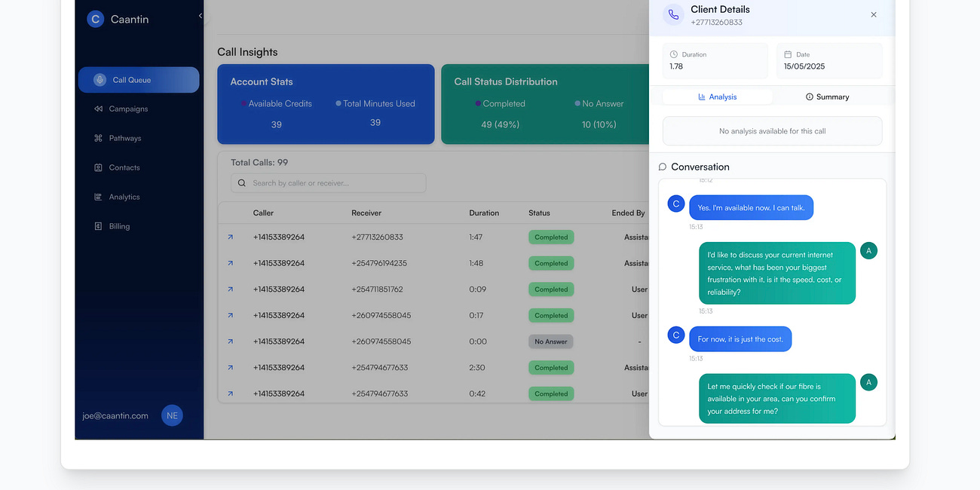Click the Caller column header
The width and height of the screenshot is (980, 490).
[263, 213]
